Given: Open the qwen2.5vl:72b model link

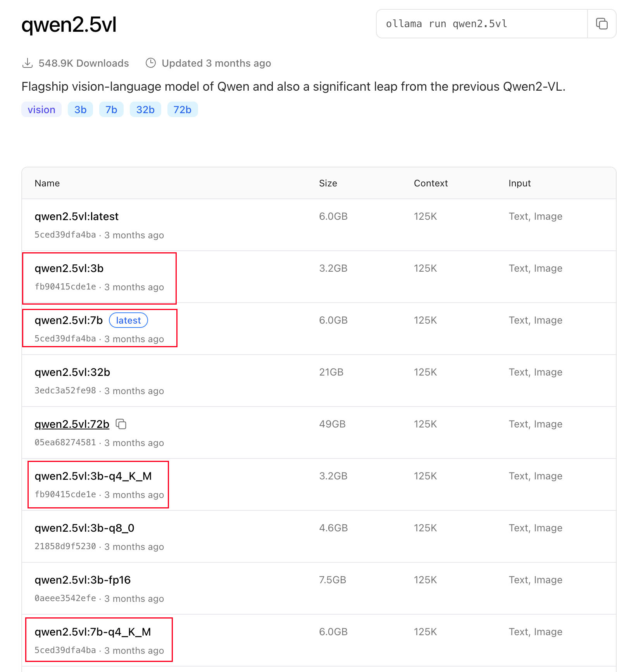Looking at the screenshot, I should click(72, 424).
